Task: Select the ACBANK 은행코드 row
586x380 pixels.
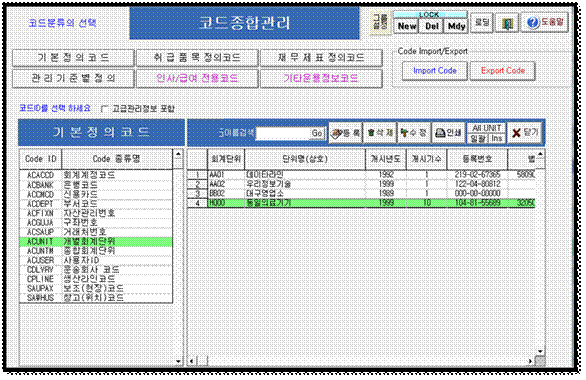Action: click(x=96, y=185)
